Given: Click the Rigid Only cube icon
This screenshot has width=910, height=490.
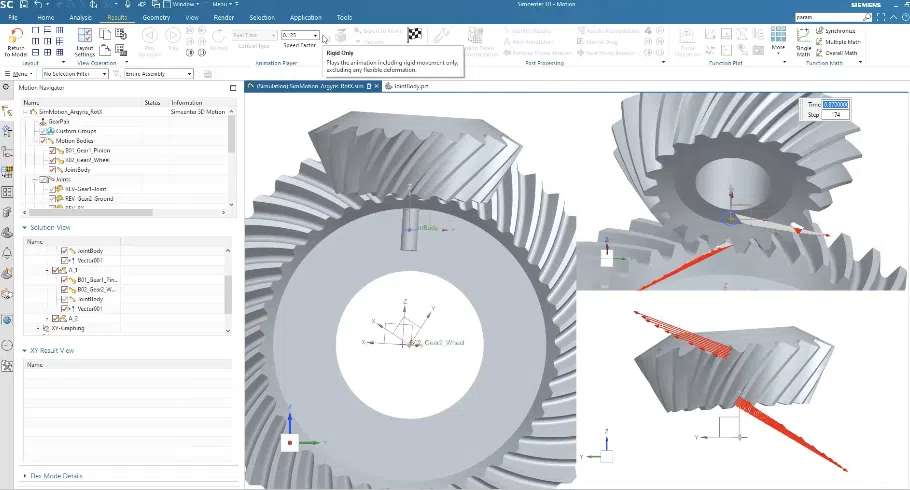Looking at the screenshot, I should (341, 36).
